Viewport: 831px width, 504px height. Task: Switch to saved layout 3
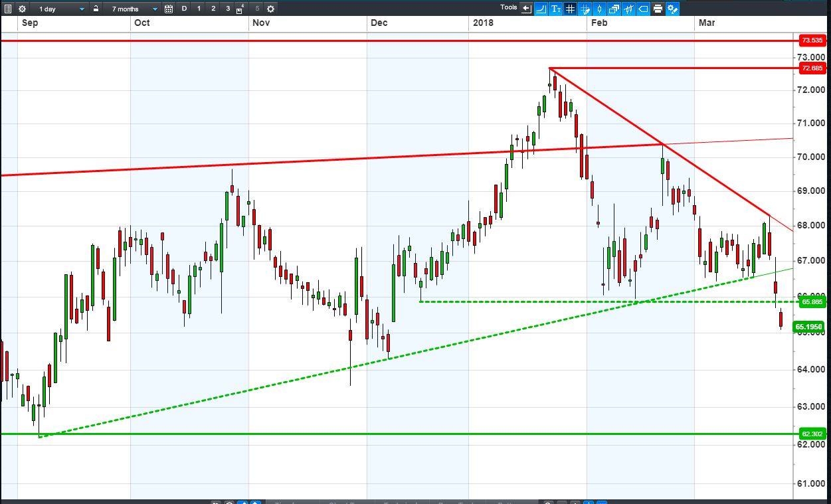(x=228, y=9)
